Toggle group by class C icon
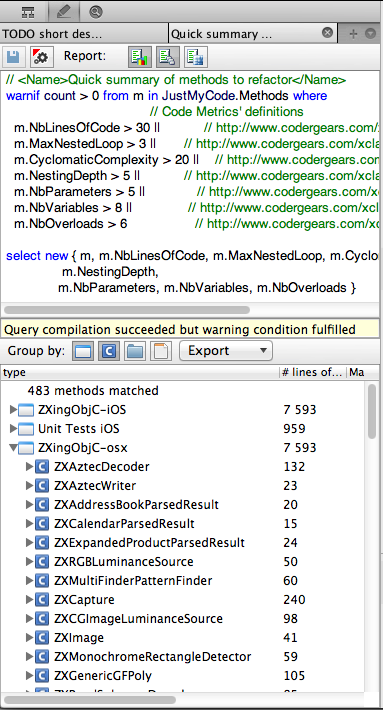The width and height of the screenshot is (383, 710). point(109,351)
